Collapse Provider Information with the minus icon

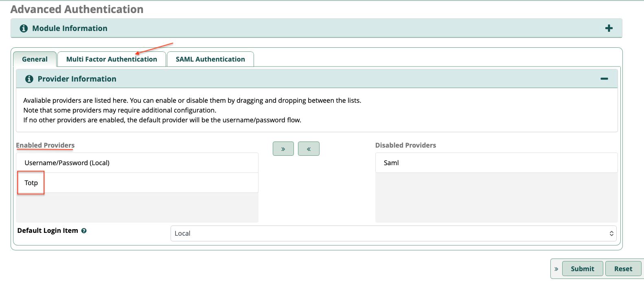[604, 79]
